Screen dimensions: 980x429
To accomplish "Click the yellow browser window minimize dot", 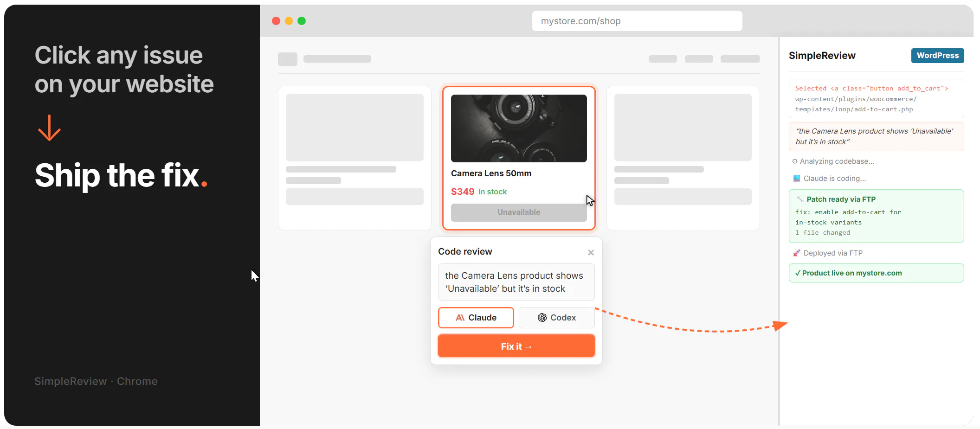I will 289,21.
